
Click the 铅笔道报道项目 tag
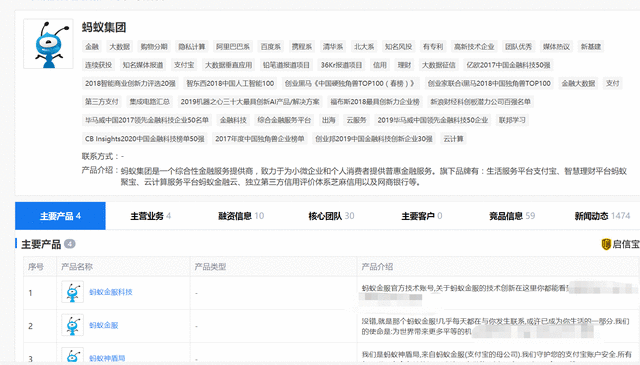pos(286,65)
